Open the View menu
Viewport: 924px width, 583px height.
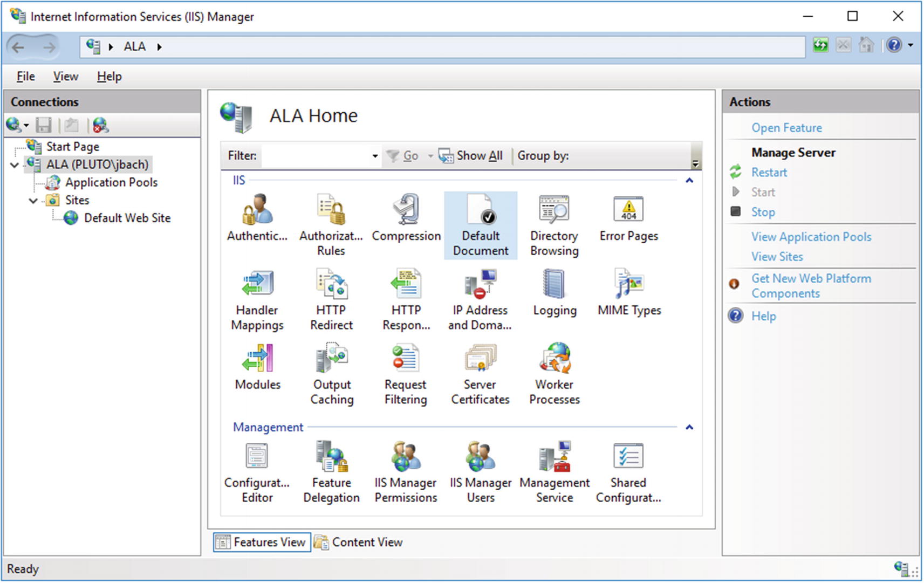tap(66, 77)
